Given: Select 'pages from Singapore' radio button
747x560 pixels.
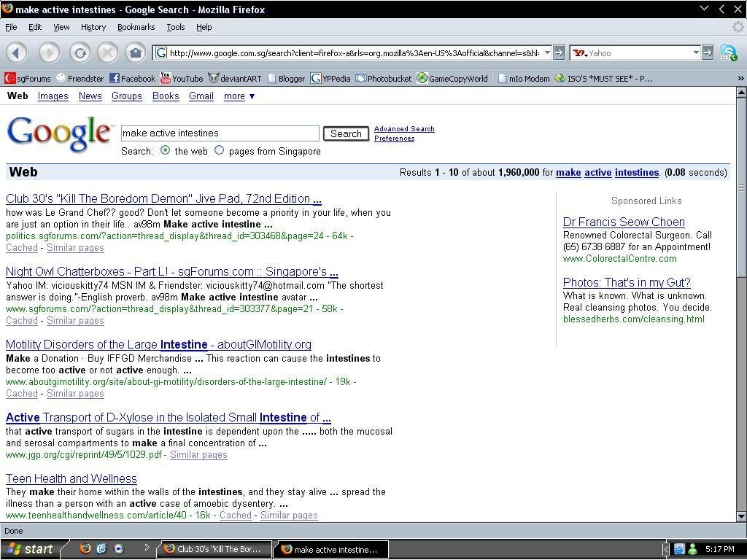Looking at the screenshot, I should (x=219, y=150).
